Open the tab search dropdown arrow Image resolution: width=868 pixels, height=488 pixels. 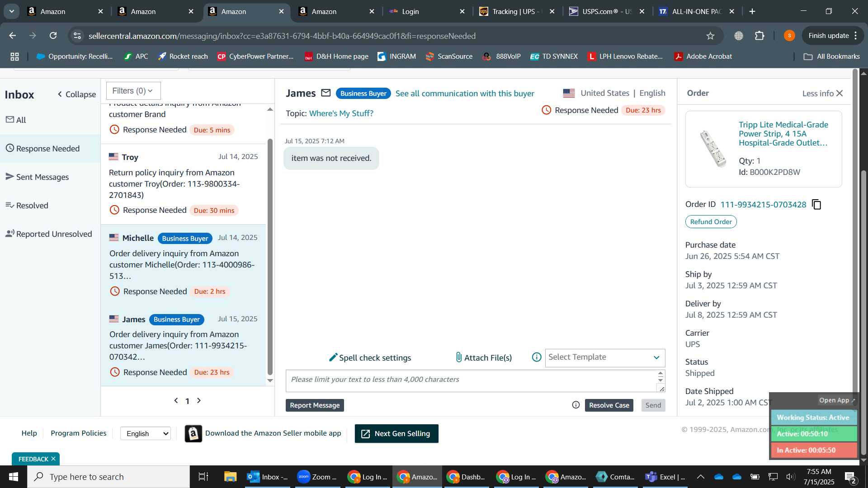11,11
